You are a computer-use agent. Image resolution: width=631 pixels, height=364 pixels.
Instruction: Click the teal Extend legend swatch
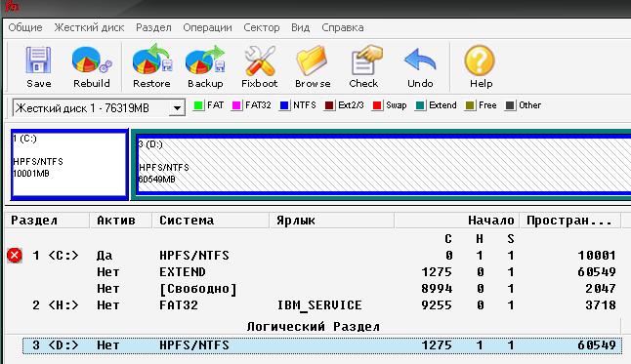(x=420, y=105)
